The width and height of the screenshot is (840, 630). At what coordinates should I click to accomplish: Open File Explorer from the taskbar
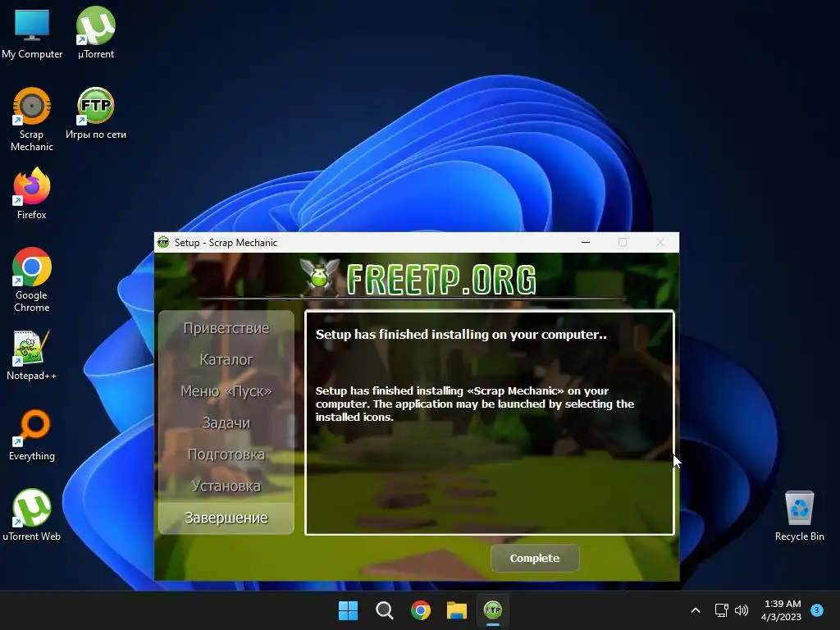tap(457, 610)
